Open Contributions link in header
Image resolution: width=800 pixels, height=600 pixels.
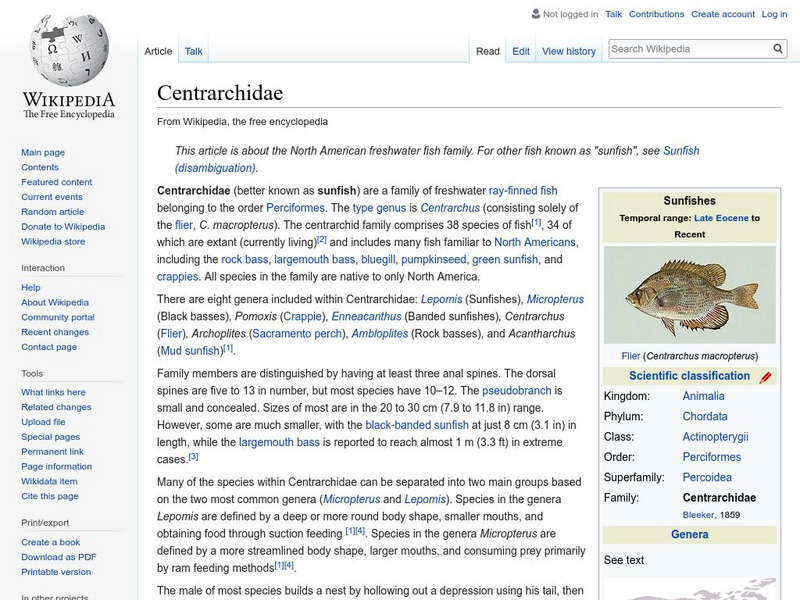coord(656,14)
